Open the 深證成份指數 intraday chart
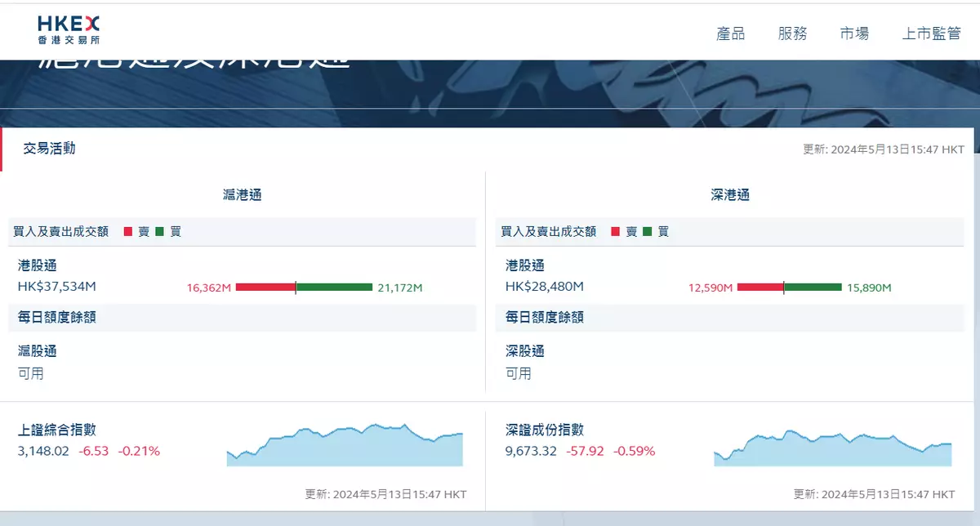 [832, 448]
